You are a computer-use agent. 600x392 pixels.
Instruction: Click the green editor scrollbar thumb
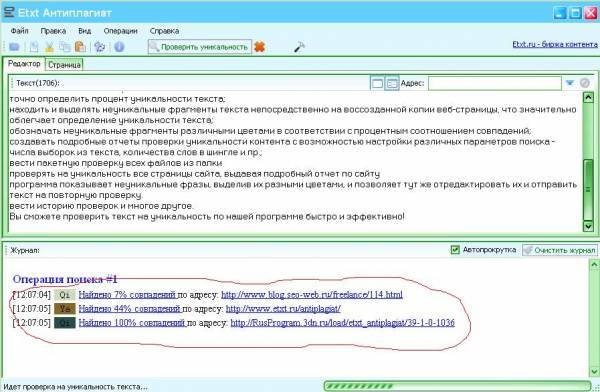click(588, 189)
